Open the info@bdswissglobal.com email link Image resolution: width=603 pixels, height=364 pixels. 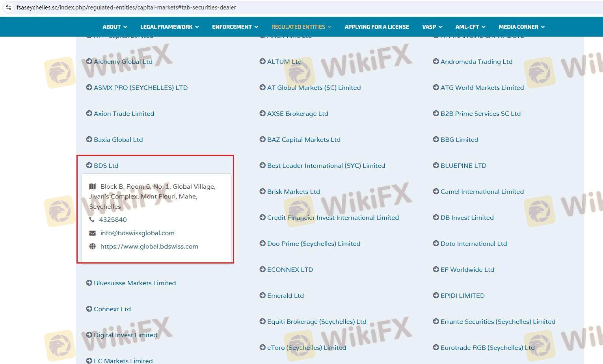tap(138, 233)
